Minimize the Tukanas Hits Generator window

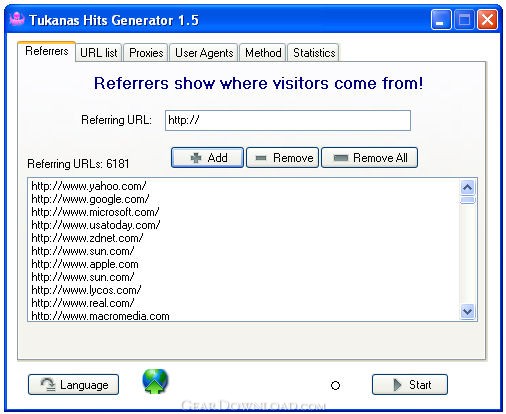441,20
